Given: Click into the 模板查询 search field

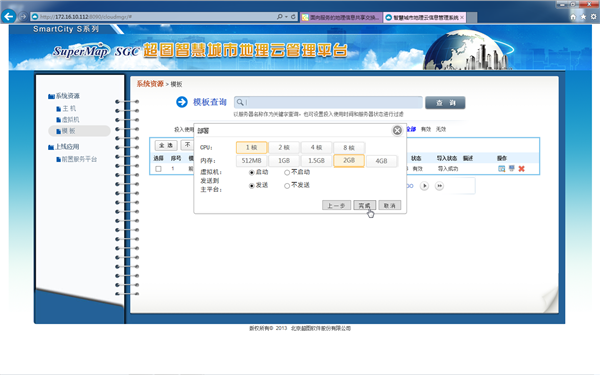Looking at the screenshot, I should click(x=328, y=102).
